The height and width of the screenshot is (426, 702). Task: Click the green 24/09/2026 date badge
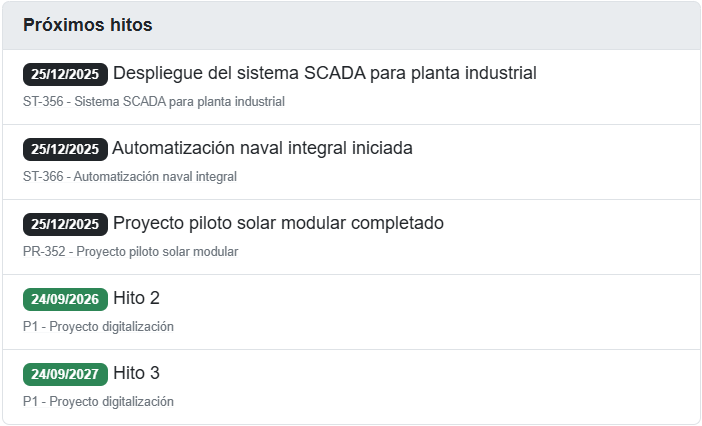pos(65,299)
